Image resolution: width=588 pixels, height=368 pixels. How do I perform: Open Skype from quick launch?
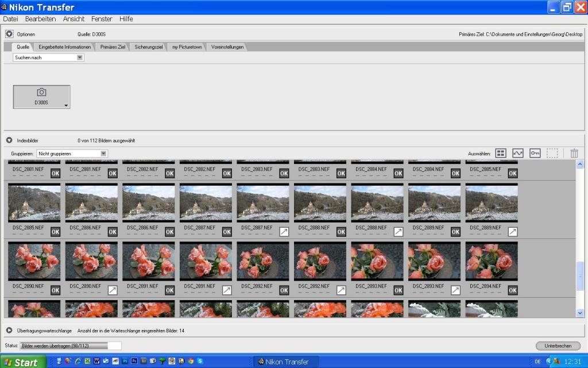pos(200,361)
